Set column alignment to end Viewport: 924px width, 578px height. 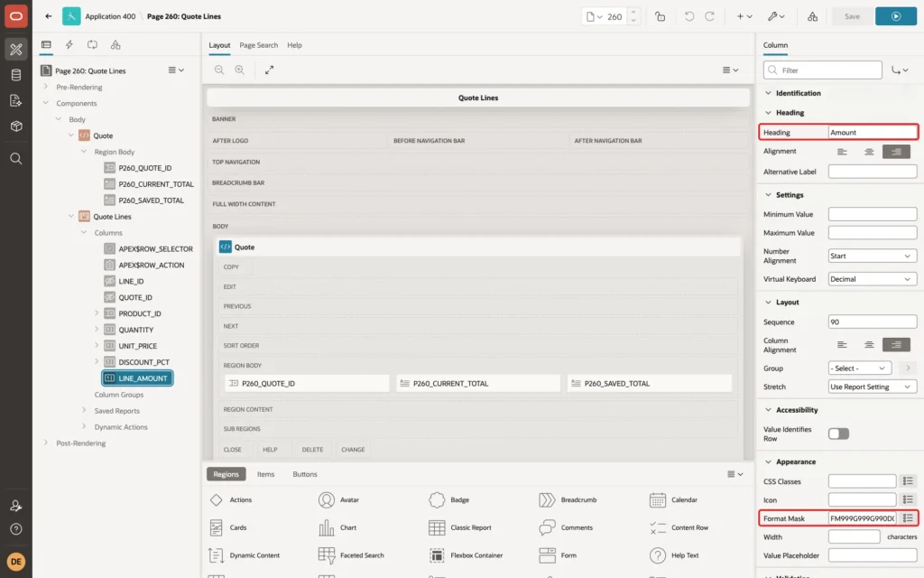pos(896,344)
